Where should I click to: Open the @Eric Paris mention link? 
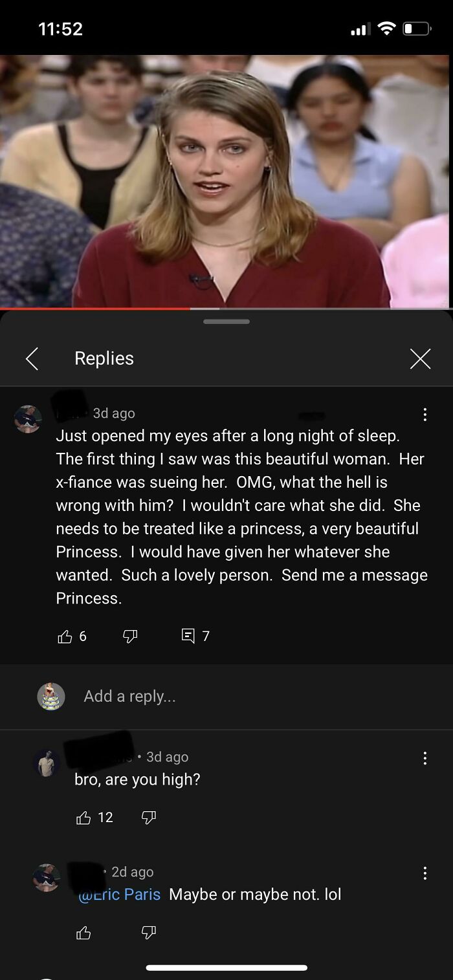click(x=119, y=894)
